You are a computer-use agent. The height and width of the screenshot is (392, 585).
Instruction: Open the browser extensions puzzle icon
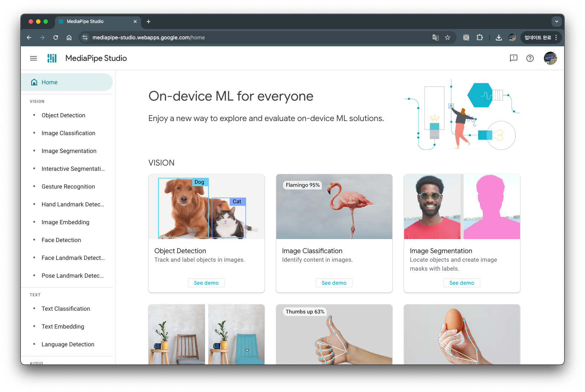click(x=480, y=37)
